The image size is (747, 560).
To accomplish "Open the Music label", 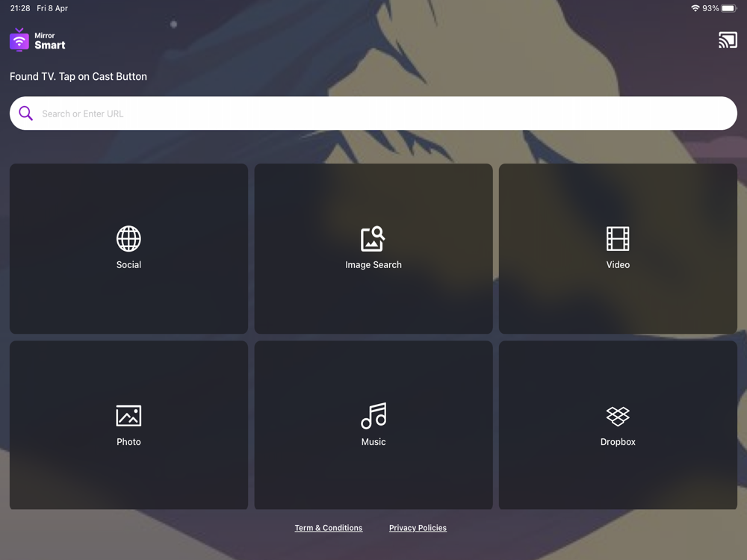I will click(x=373, y=442).
